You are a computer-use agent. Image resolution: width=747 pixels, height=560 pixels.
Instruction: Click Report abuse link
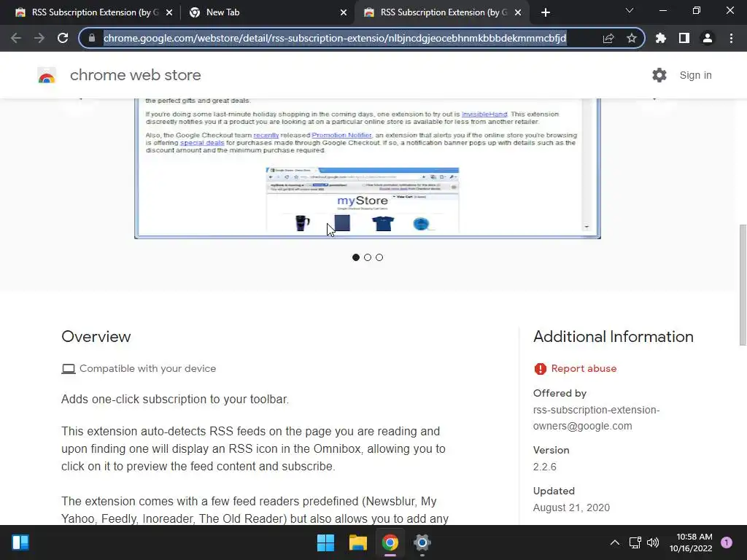pos(584,368)
